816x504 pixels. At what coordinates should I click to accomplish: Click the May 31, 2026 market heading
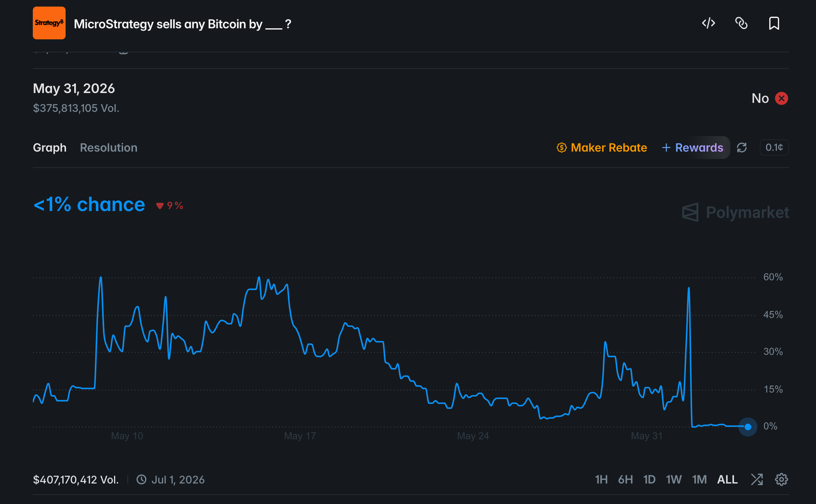coord(74,89)
